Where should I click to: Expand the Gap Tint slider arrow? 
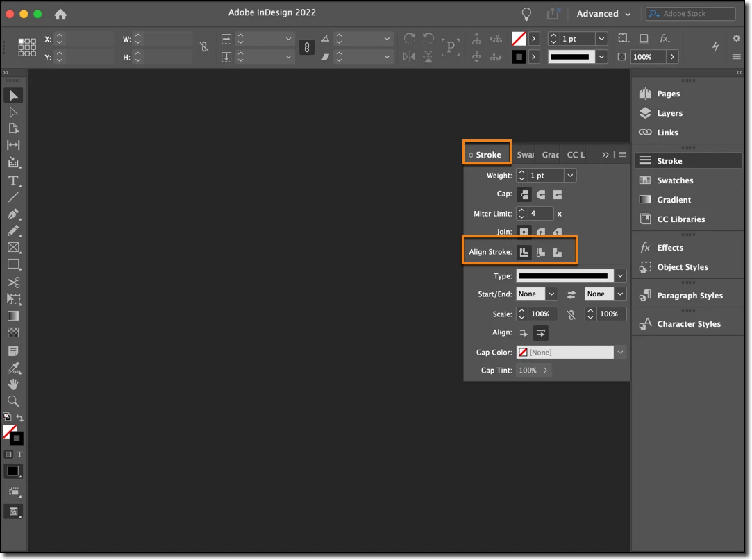pos(545,371)
